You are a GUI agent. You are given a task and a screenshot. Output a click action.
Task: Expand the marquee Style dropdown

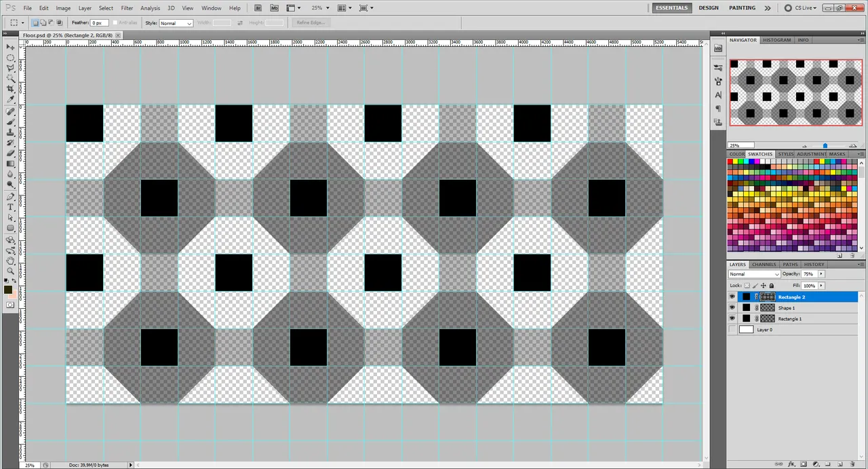(x=176, y=23)
